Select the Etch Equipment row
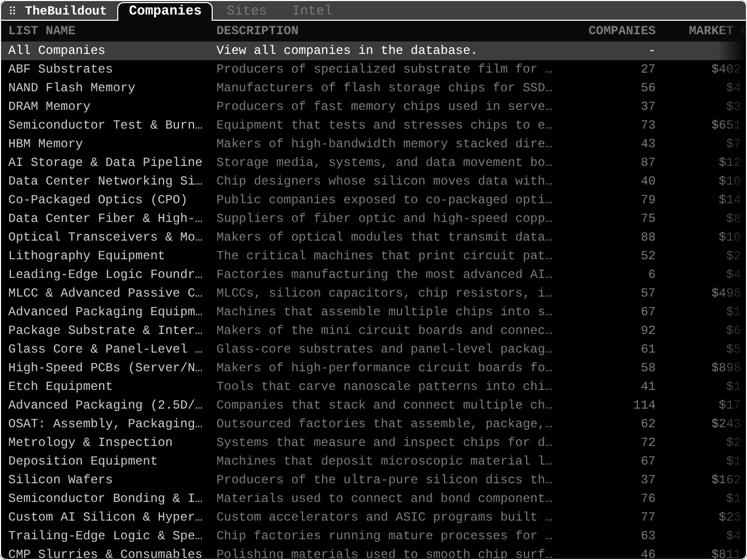The image size is (747, 560). [374, 386]
